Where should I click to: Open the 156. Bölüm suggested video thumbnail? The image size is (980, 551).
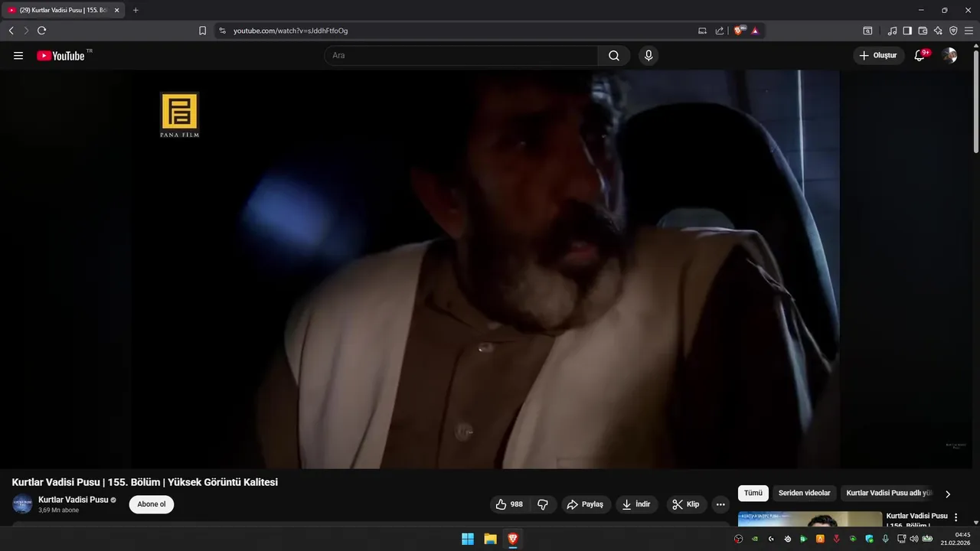[x=810, y=519]
